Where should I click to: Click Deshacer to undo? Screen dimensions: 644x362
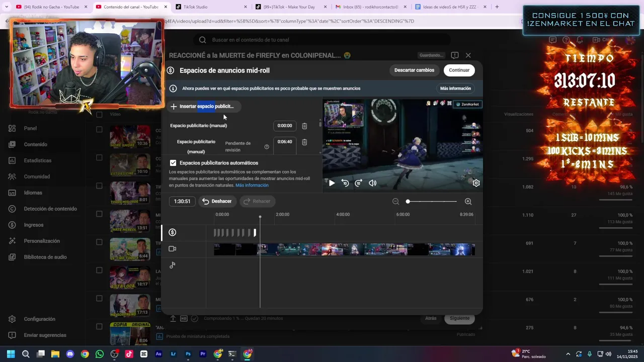click(217, 201)
